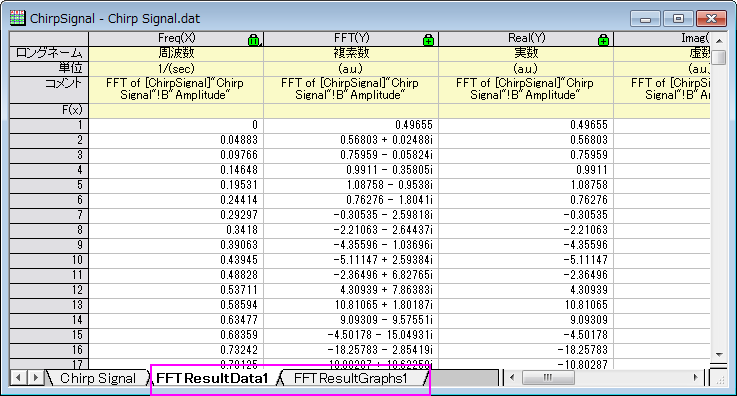Click cell with frequency 0.73242
Screen dimensions: 737x396
(x=176, y=350)
